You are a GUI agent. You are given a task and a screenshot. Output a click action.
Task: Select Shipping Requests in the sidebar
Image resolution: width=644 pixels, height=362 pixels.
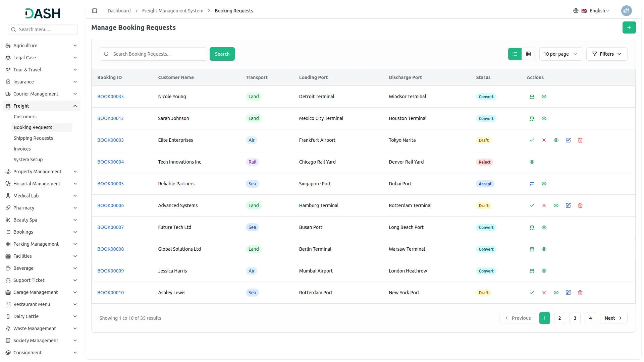click(x=33, y=138)
